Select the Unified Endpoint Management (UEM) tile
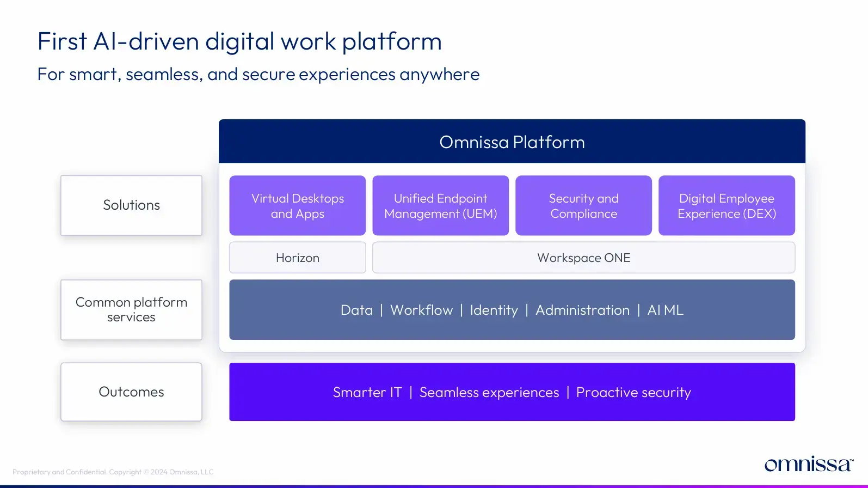The width and height of the screenshot is (868, 488). [440, 206]
